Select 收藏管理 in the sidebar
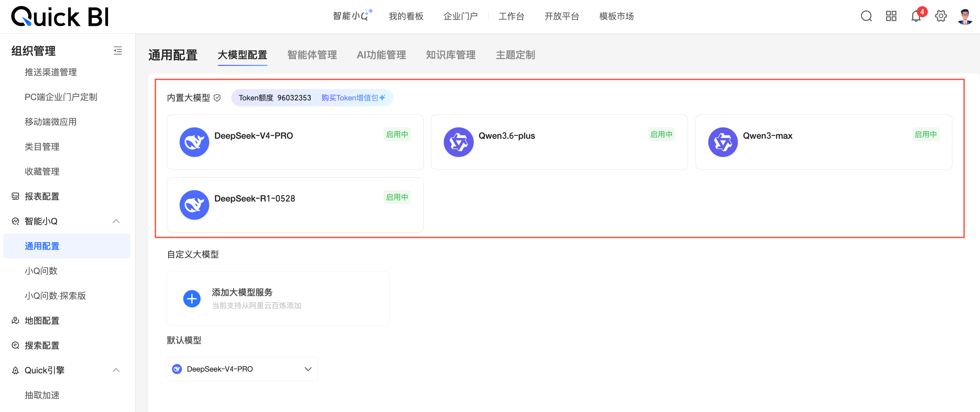The height and width of the screenshot is (412, 980). [x=42, y=171]
